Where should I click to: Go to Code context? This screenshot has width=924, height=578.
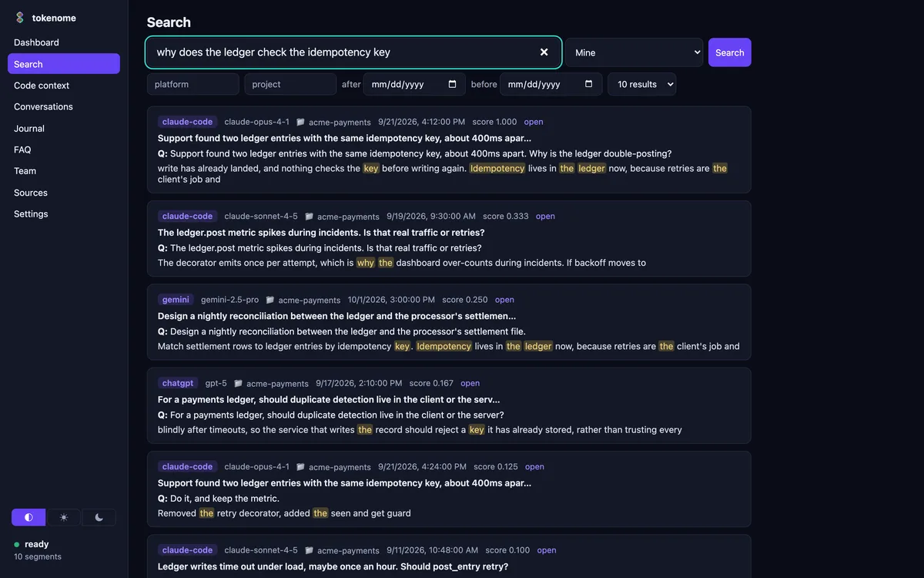(x=64, y=86)
